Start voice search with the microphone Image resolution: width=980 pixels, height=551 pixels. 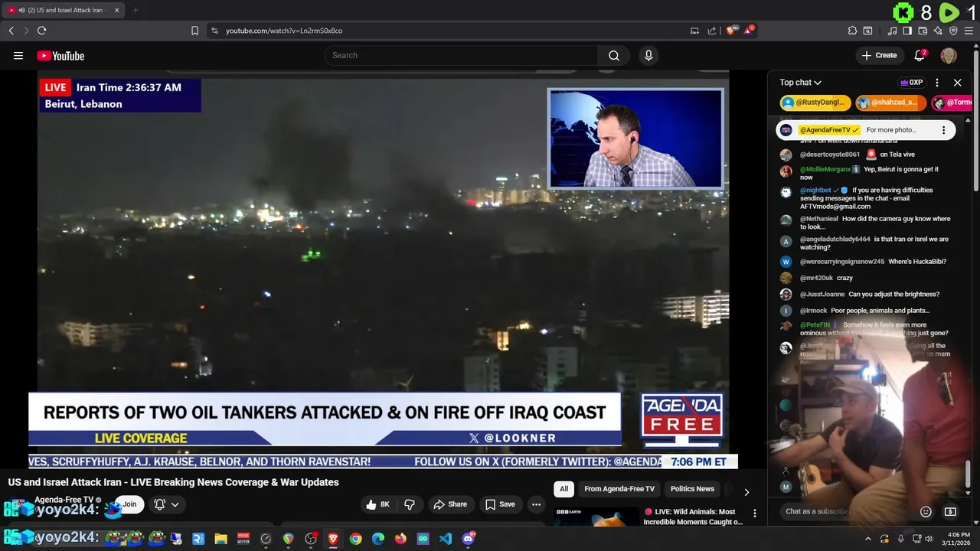click(x=648, y=55)
